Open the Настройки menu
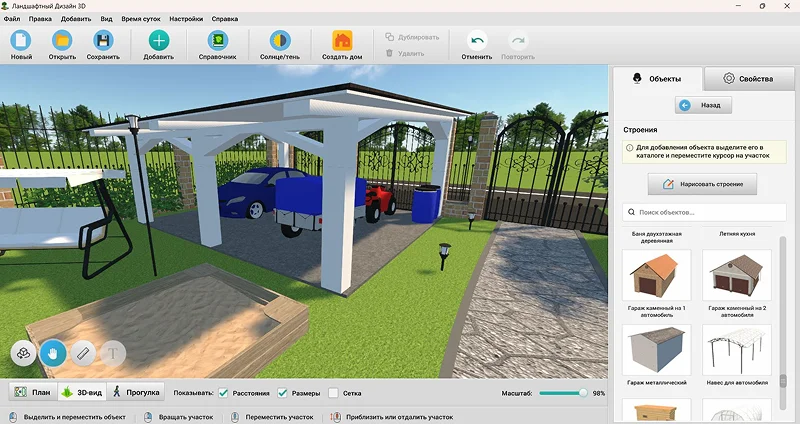The width and height of the screenshot is (800, 424). [x=186, y=19]
